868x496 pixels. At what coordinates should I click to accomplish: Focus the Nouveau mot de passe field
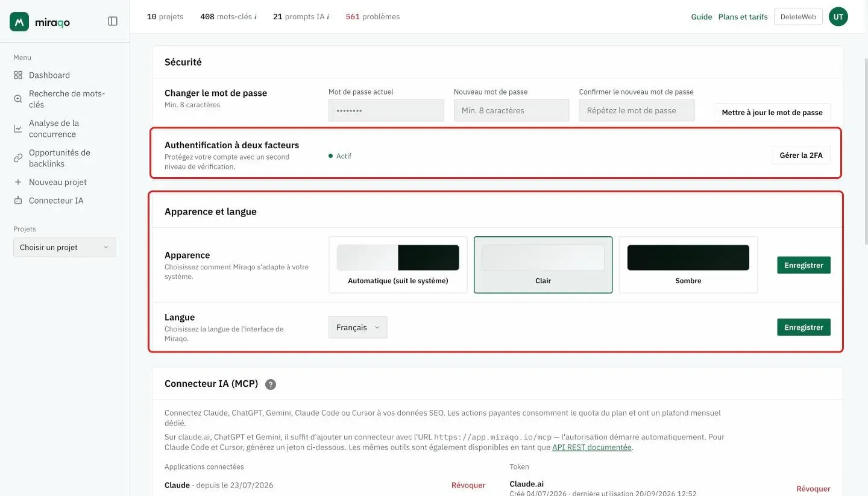(512, 110)
